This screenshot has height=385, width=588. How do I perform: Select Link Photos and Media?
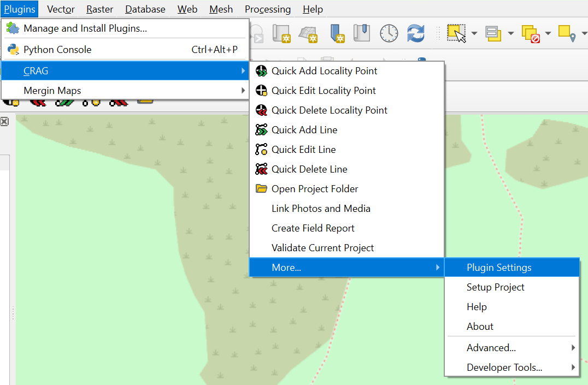point(347,209)
